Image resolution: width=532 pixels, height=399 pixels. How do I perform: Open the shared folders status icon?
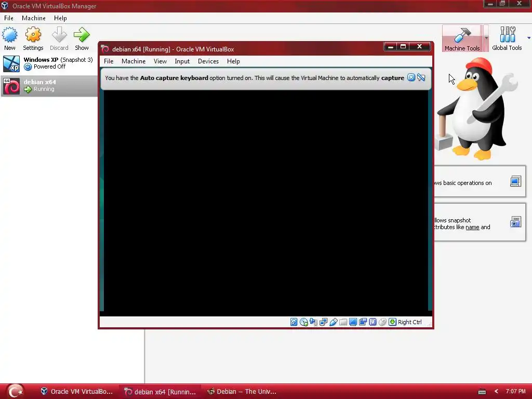(x=343, y=322)
